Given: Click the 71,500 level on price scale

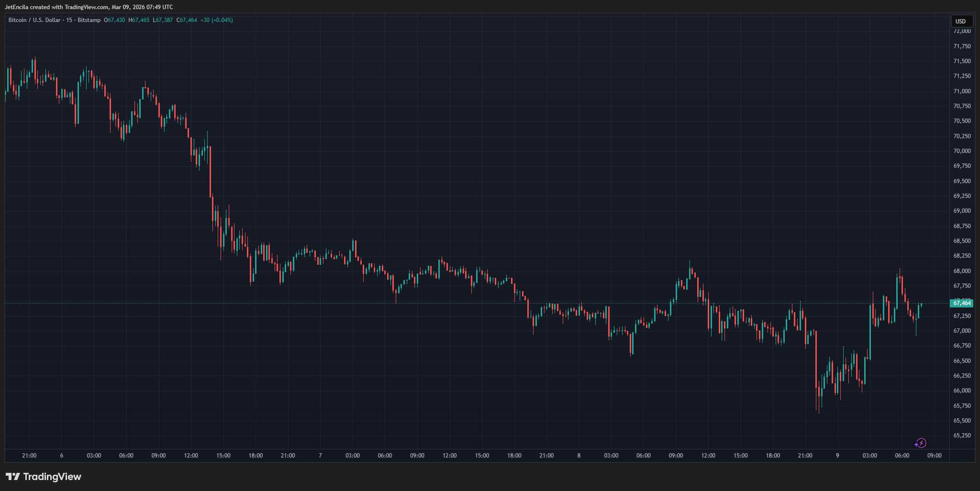Looking at the screenshot, I should [x=962, y=61].
